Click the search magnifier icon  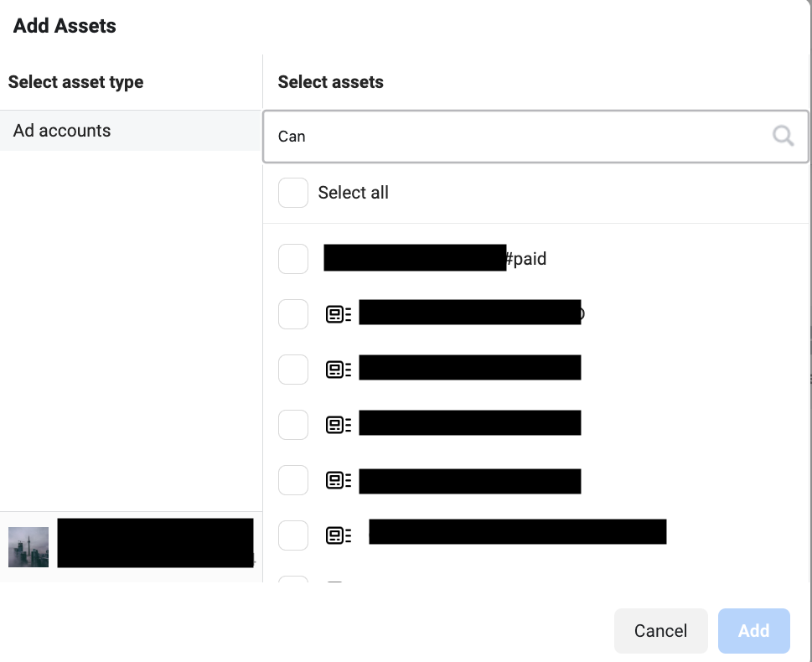(783, 137)
